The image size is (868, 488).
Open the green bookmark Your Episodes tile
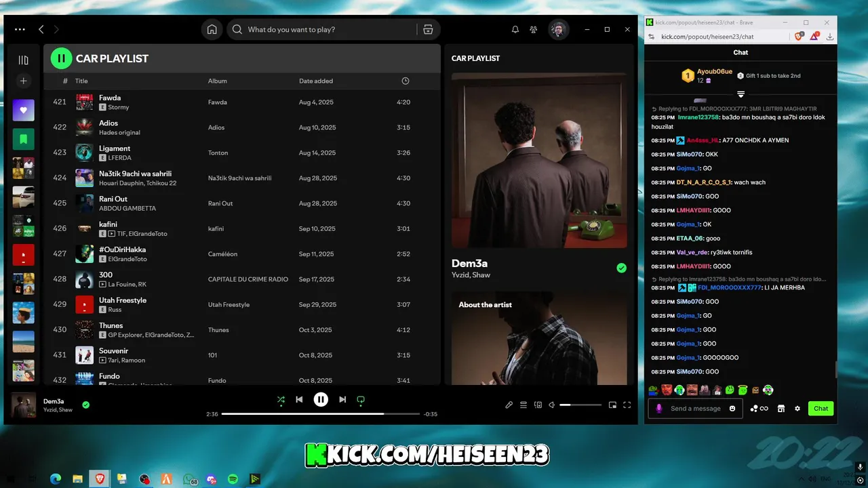(23, 139)
